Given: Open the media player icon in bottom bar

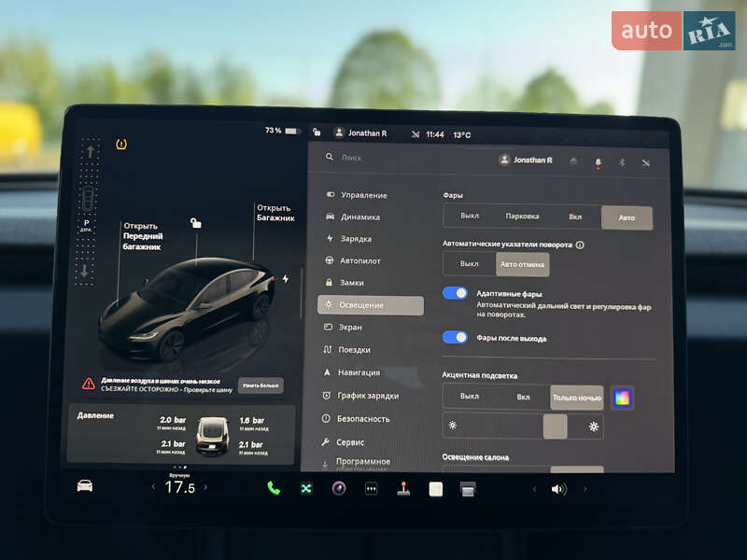Looking at the screenshot, I should point(338,487).
